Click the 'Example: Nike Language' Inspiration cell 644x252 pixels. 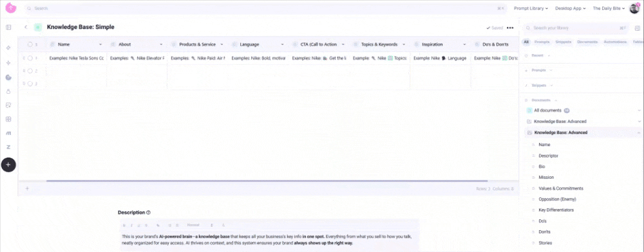(x=440, y=59)
